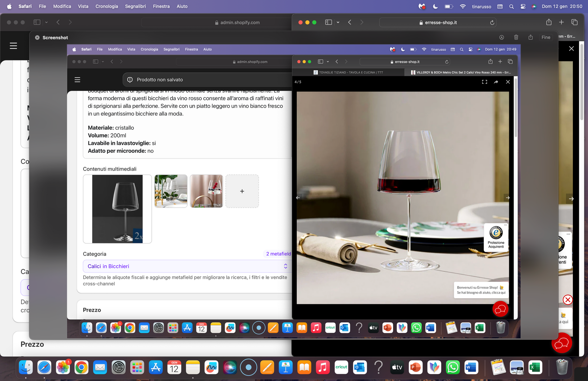Expand the lightbox image to fullscreen
The height and width of the screenshot is (381, 588).
(x=484, y=82)
